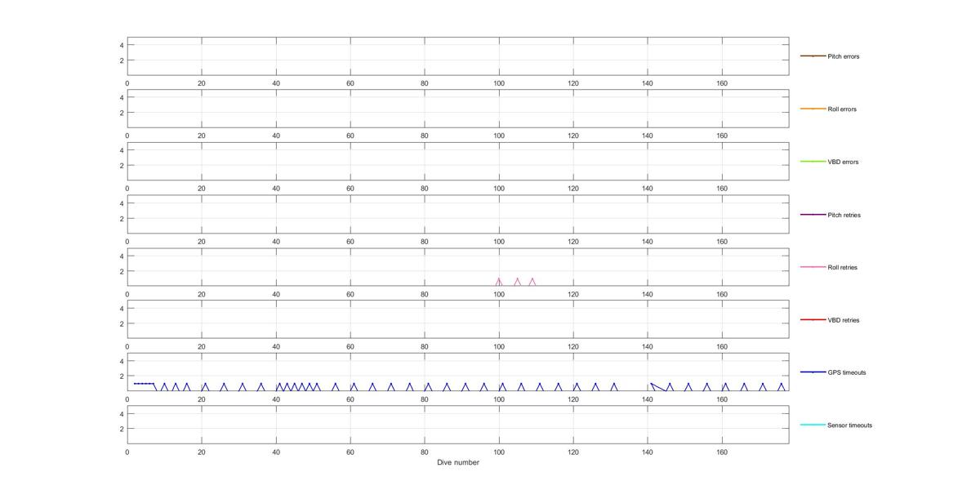
Task: Click the Sensor timeouts legend label
Action: pyautogui.click(x=850, y=425)
